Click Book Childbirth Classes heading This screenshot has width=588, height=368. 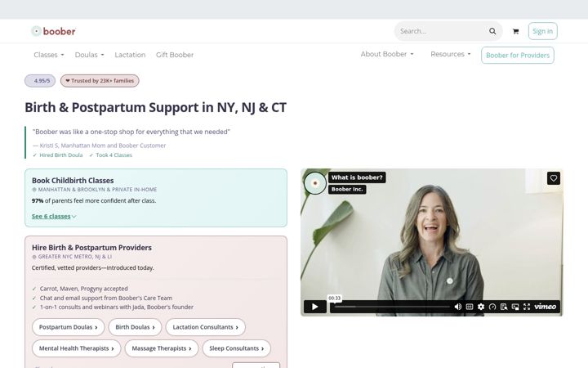73,180
